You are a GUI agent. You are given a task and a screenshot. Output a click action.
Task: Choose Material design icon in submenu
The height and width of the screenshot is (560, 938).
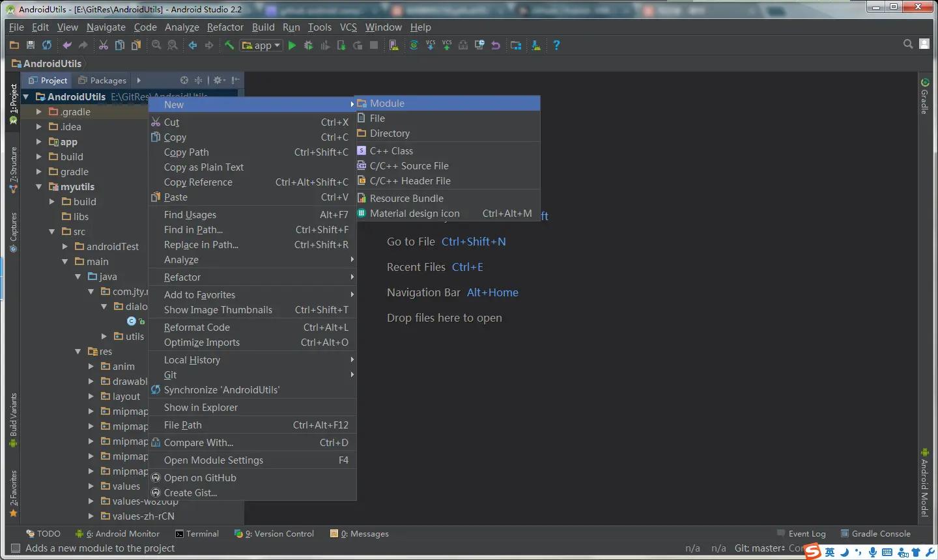[448, 214]
